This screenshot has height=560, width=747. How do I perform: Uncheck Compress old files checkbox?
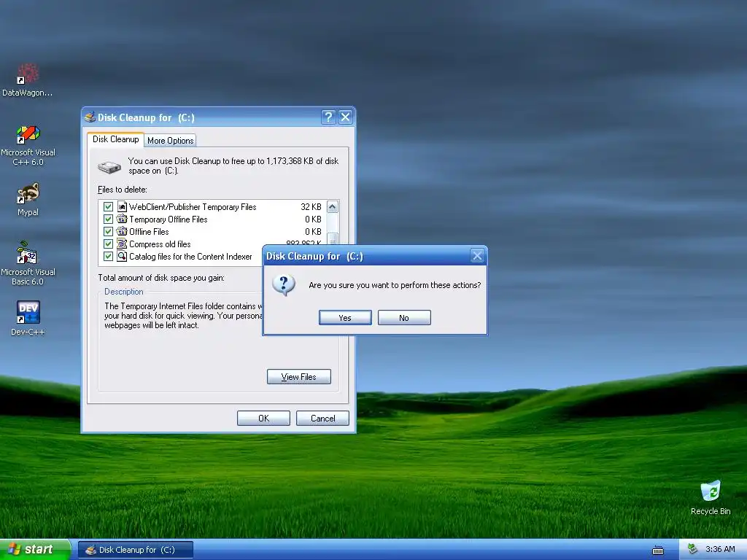(x=108, y=244)
